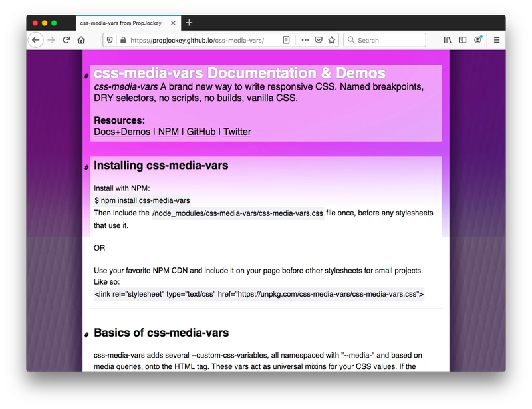
Task: Click the forward navigation arrow
Action: coord(51,40)
